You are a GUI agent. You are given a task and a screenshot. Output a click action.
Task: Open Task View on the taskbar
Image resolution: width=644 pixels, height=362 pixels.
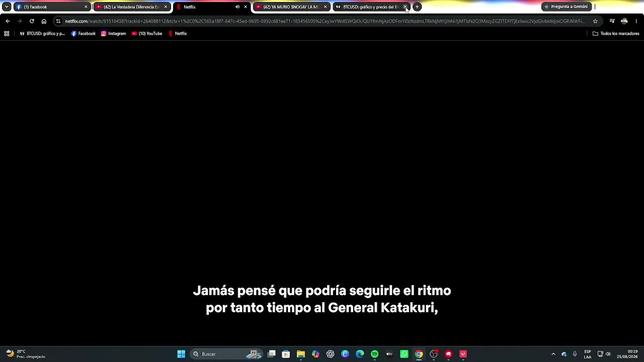point(272,354)
